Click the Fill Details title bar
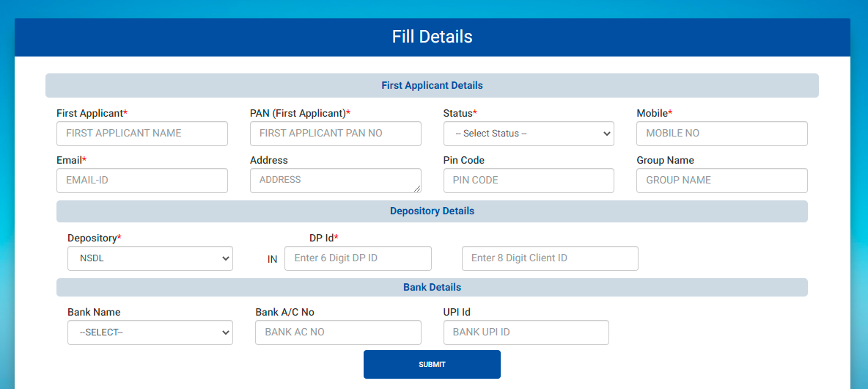 (432, 37)
